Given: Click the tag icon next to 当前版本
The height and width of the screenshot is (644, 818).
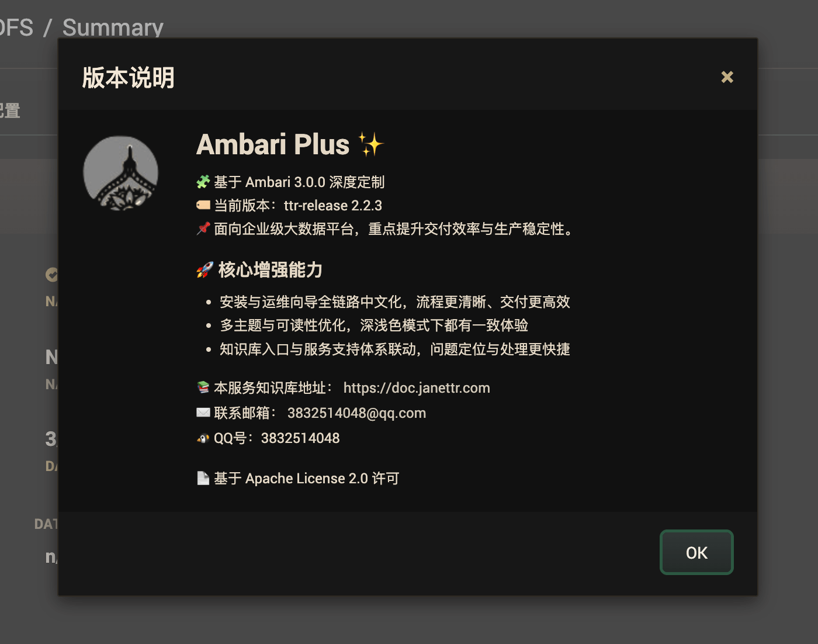Looking at the screenshot, I should pos(203,205).
